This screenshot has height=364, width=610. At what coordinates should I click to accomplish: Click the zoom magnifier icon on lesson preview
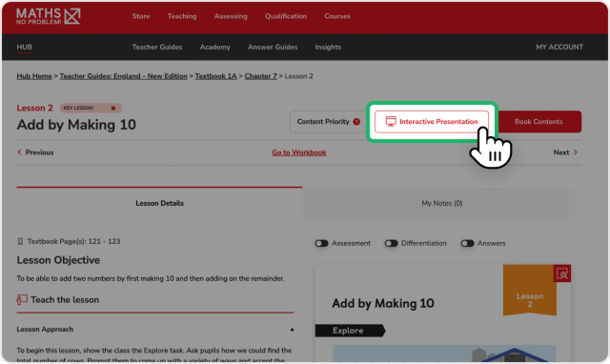(x=562, y=273)
